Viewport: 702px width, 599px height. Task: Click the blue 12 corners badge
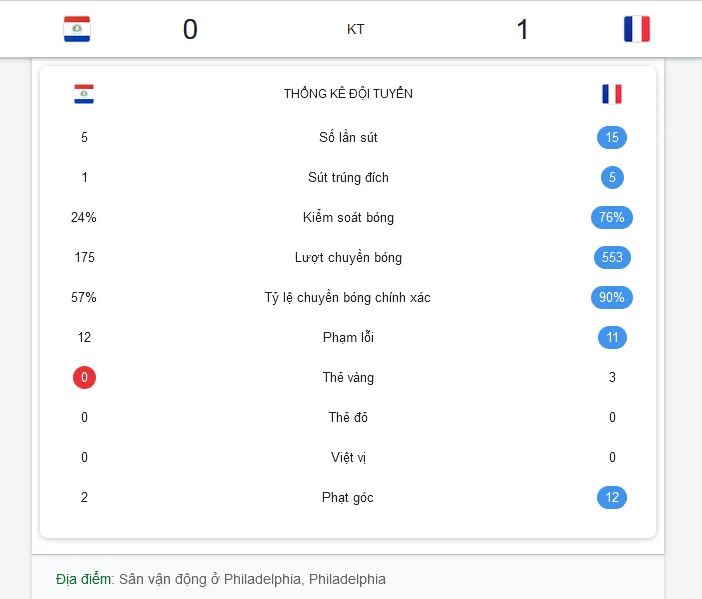coord(612,497)
